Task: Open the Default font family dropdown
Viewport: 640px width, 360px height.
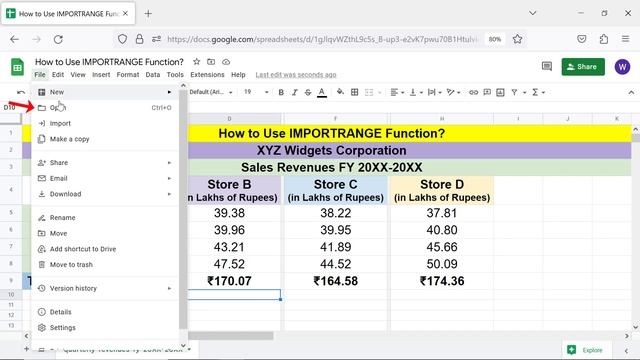Action: point(211,92)
